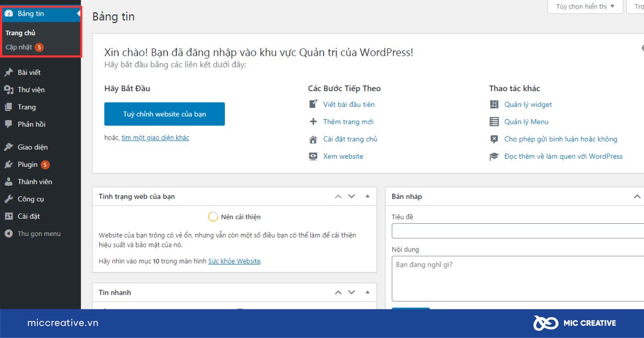Follow the tìm một giao diện khác link
Screen dimensions: 644x338
click(x=155, y=138)
